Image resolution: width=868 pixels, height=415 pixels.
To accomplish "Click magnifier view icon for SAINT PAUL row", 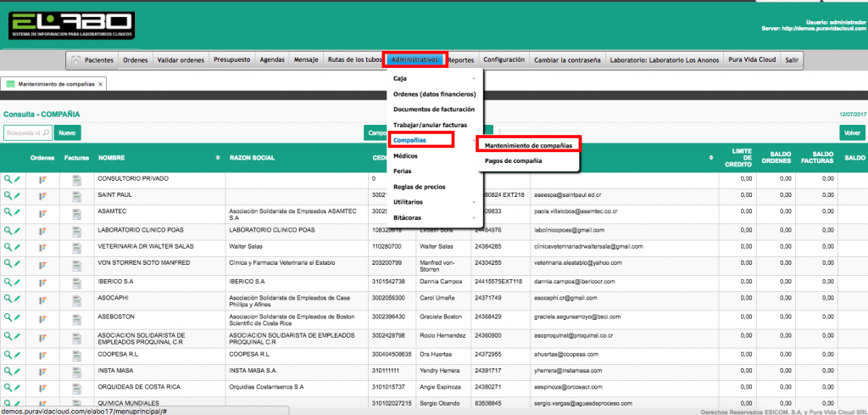I will (8, 195).
